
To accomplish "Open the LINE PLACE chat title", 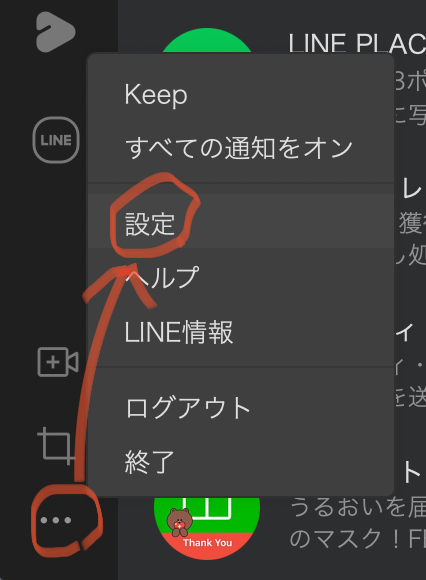I will pyautogui.click(x=357, y=43).
